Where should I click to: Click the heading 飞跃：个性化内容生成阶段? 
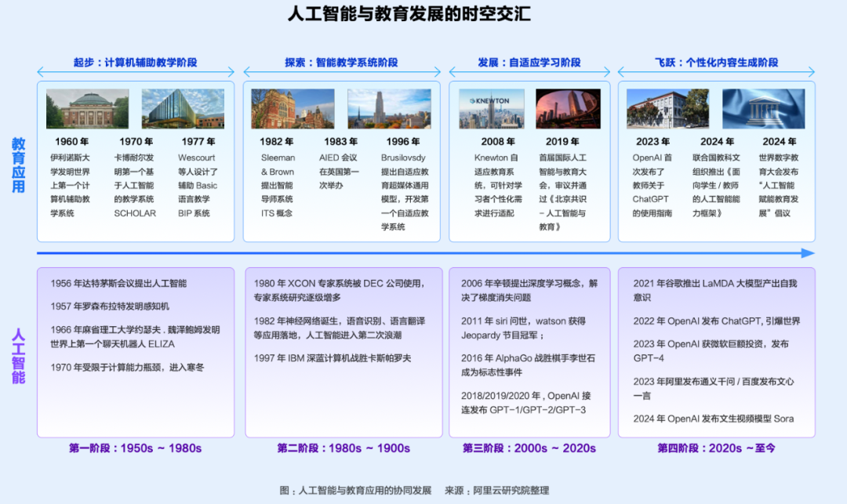pyautogui.click(x=716, y=63)
